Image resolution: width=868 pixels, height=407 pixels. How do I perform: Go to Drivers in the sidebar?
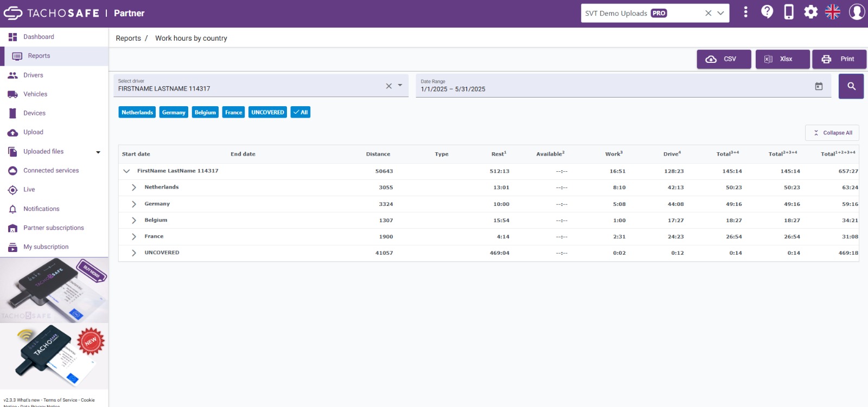point(33,75)
